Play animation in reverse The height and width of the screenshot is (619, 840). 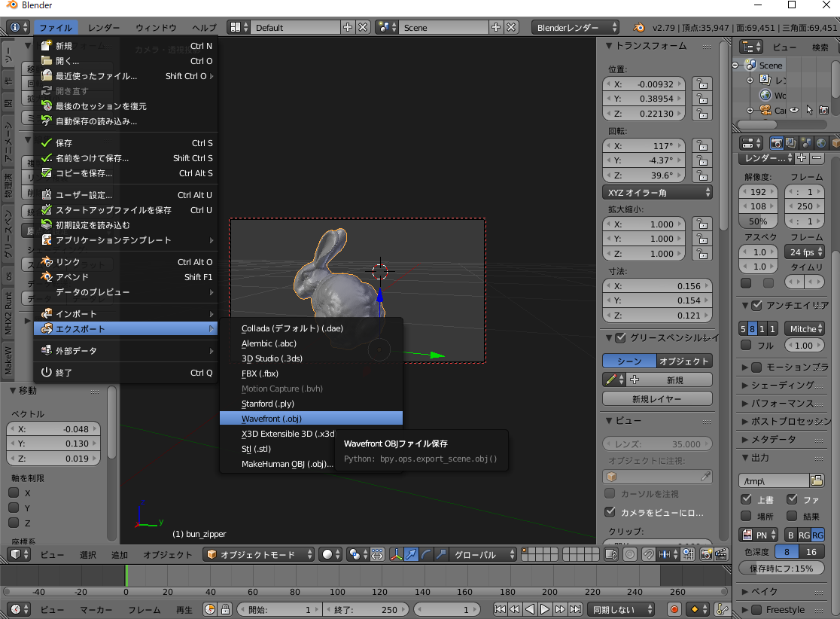point(530,609)
